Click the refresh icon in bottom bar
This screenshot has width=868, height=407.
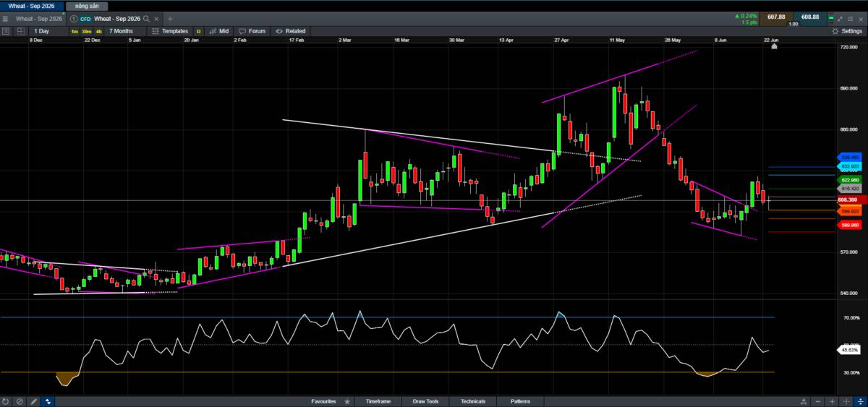coord(6,401)
